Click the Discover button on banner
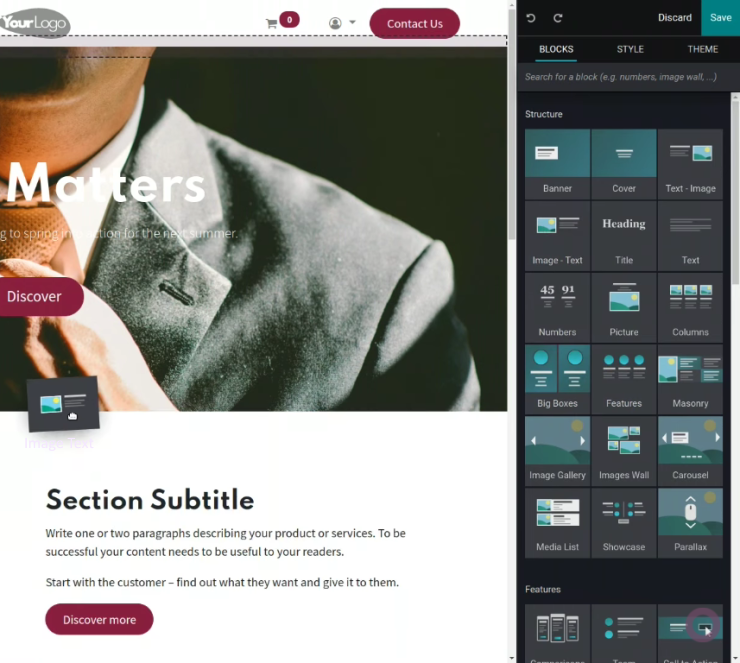740x663 pixels. pyautogui.click(x=40, y=296)
